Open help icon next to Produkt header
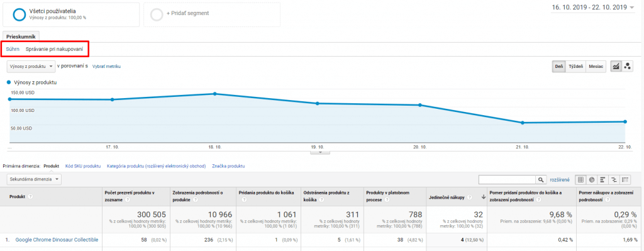644x251 pixels. pos(30,197)
